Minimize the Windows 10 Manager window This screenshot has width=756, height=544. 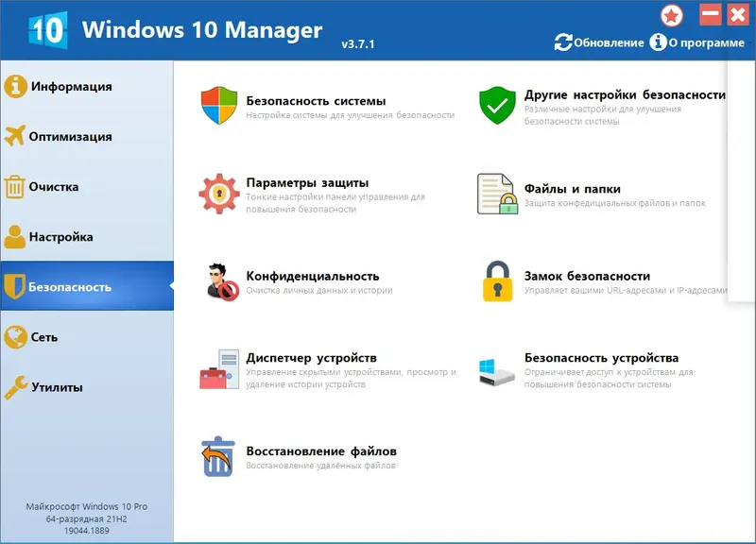pos(711,14)
